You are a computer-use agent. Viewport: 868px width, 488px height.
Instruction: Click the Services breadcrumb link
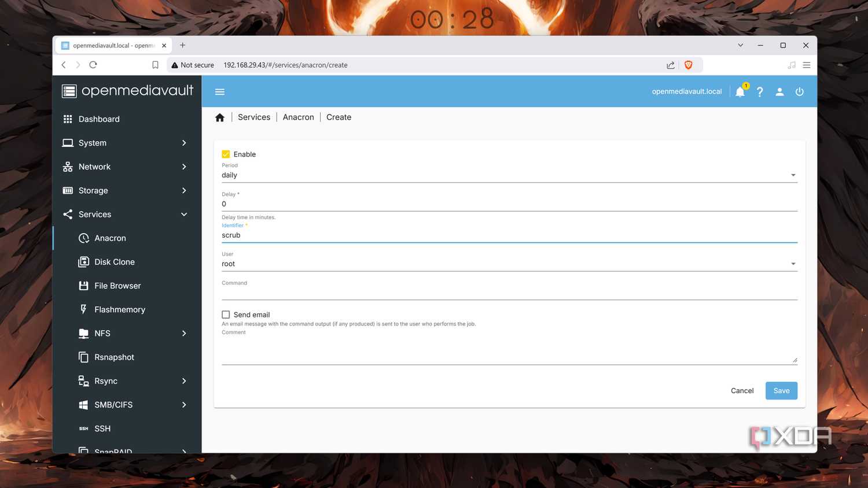pyautogui.click(x=254, y=117)
